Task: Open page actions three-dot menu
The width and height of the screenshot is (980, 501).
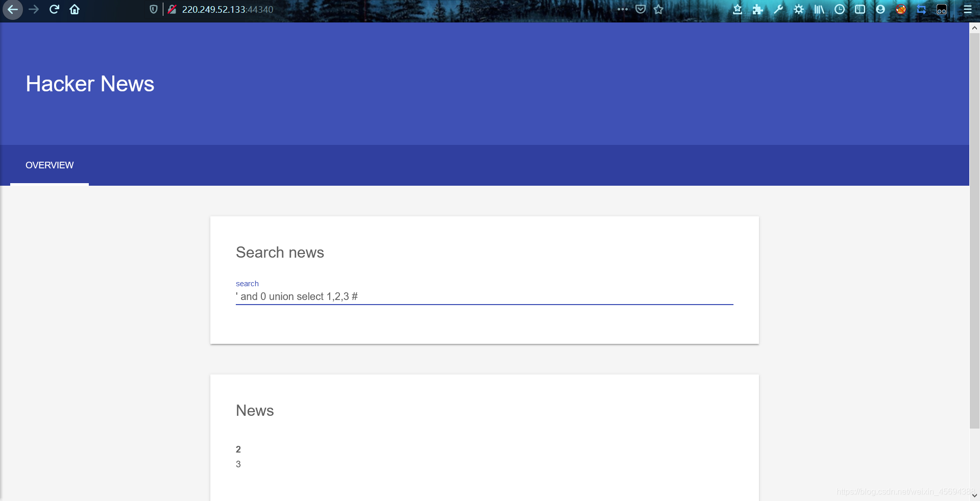Action: click(x=622, y=9)
